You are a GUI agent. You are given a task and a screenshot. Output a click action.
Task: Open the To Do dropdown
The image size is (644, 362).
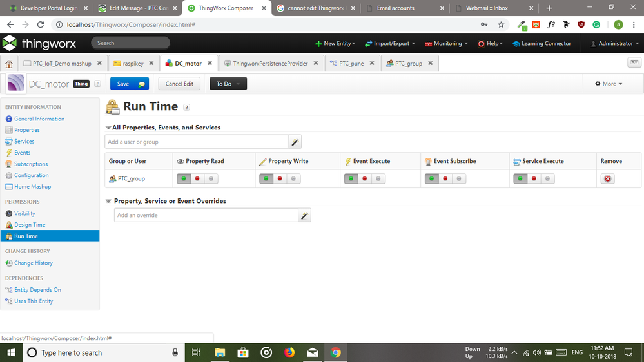click(228, 84)
